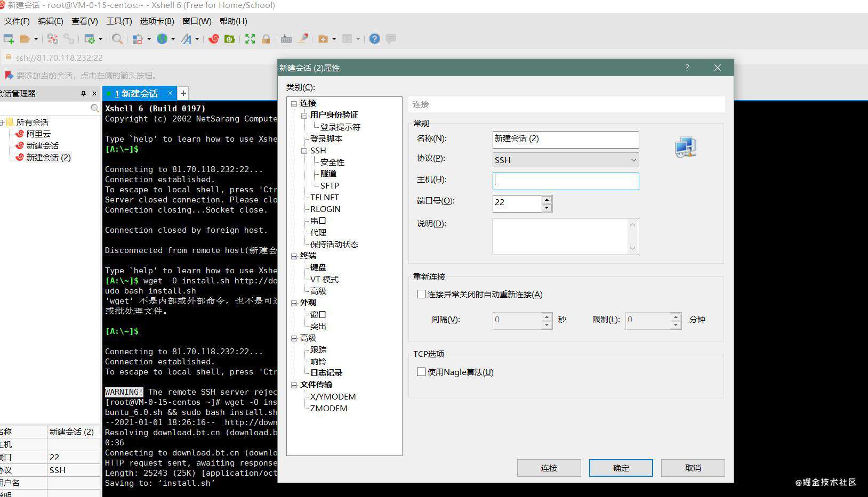Add a new tab with the plus button
Image resolution: width=868 pixels, height=497 pixels.
pyautogui.click(x=183, y=93)
